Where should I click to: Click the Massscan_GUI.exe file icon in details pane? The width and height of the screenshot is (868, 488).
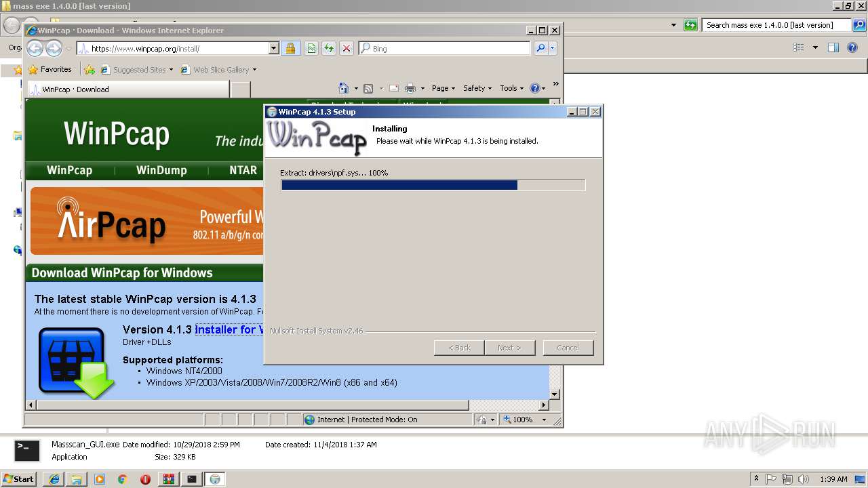pos(28,450)
